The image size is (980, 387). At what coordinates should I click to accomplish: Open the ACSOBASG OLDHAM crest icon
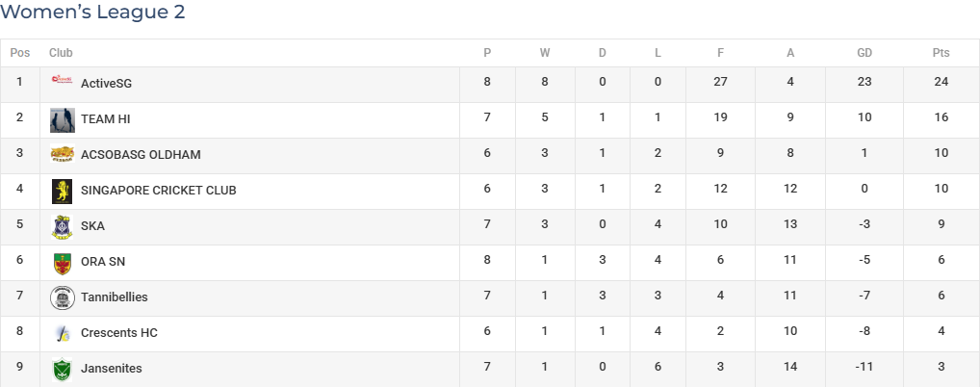pos(63,154)
